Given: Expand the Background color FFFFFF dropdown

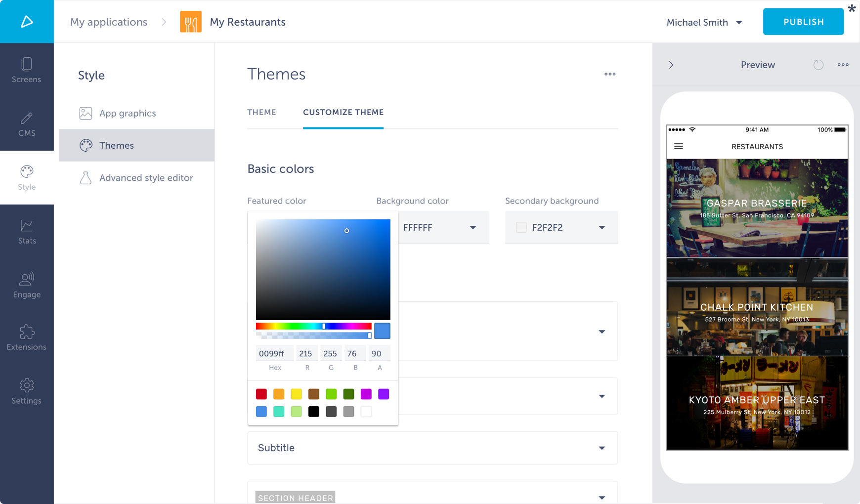Looking at the screenshot, I should pyautogui.click(x=473, y=228).
